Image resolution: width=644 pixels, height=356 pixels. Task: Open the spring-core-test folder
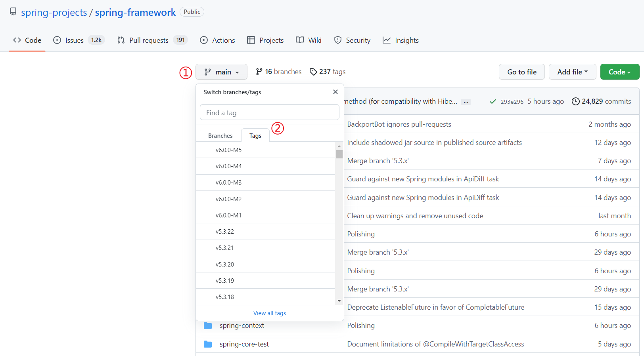tap(244, 344)
